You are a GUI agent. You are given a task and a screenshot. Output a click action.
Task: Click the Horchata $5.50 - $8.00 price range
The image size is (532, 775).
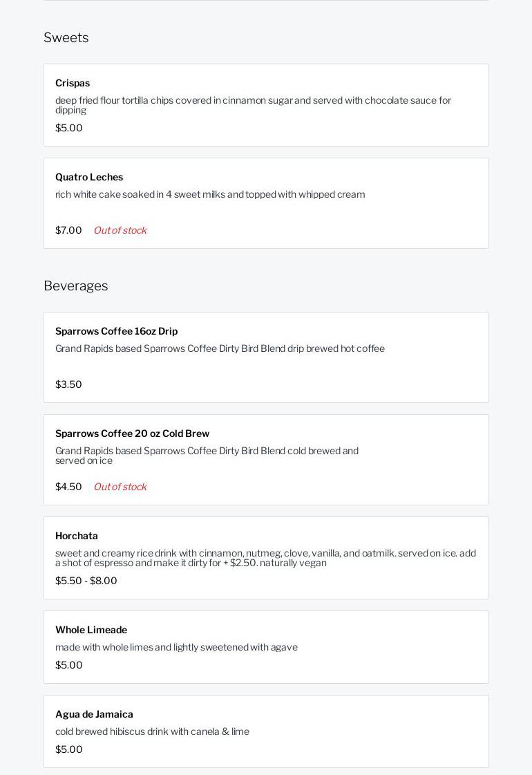[x=86, y=581]
